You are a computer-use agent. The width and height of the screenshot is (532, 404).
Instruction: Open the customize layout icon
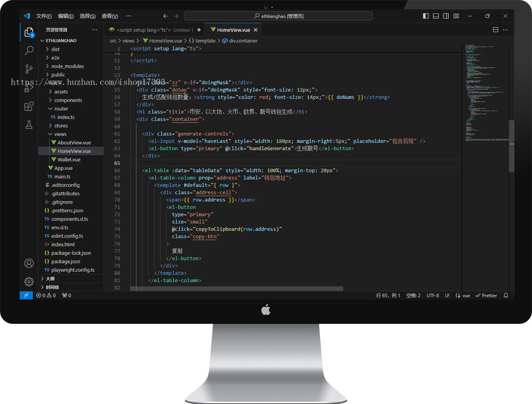[x=456, y=16]
